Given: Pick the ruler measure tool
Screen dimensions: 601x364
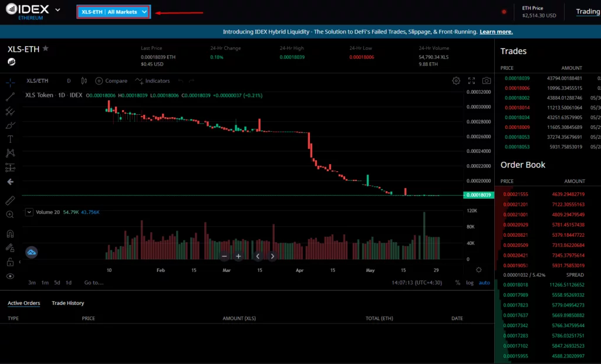Looking at the screenshot, I should pos(10,200).
